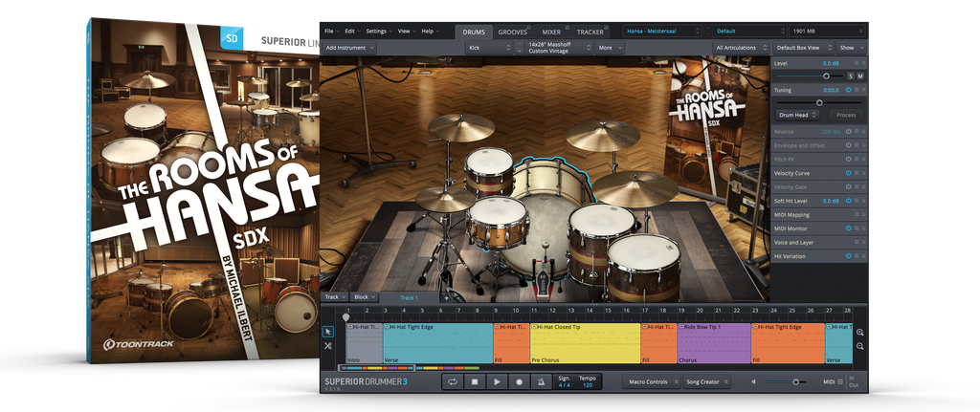This screenshot has height=412, width=980.
Task: Click the snare drum in the kit view
Action: (x=498, y=222)
